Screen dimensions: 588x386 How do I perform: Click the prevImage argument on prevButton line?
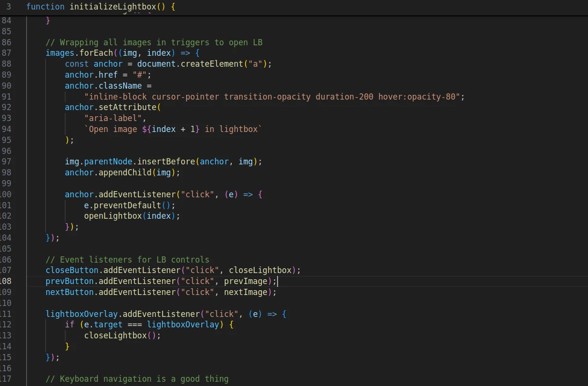click(245, 281)
